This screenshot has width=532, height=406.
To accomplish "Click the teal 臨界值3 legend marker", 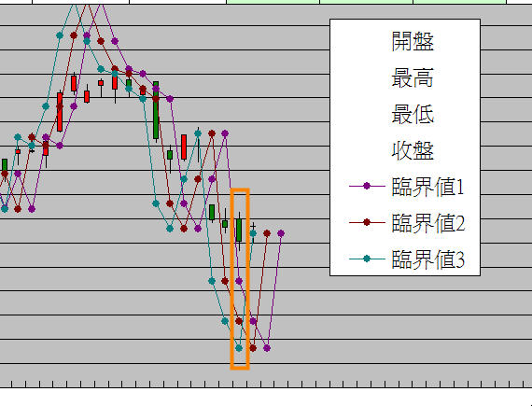I will pos(367,259).
